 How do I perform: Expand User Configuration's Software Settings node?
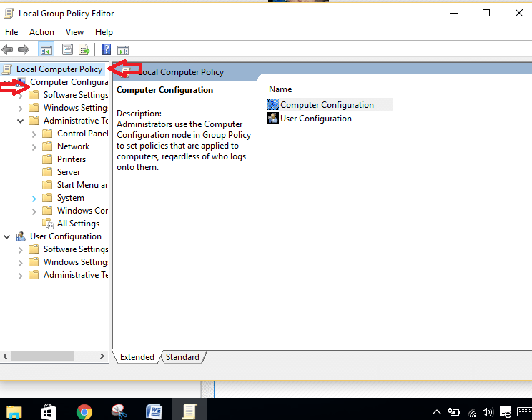click(20, 250)
